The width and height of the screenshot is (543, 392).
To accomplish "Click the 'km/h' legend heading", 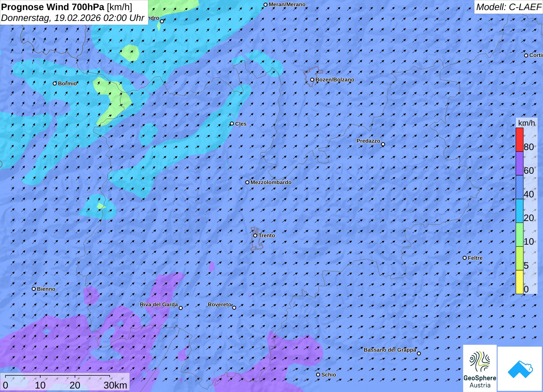I will click(x=526, y=123).
